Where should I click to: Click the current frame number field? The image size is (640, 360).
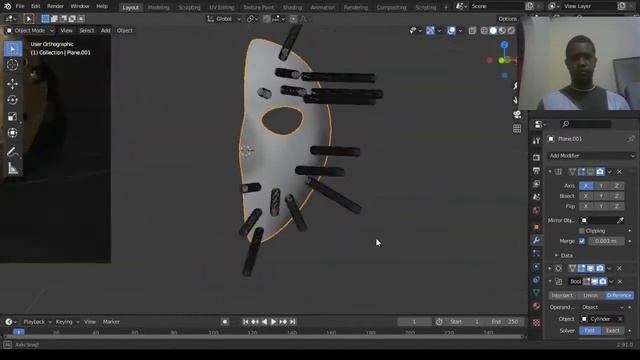414,322
